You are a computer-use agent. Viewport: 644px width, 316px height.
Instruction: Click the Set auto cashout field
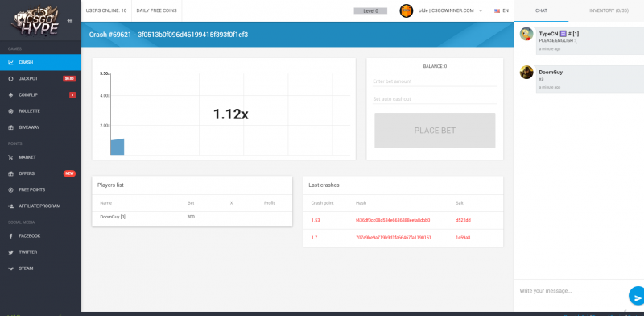click(x=435, y=98)
